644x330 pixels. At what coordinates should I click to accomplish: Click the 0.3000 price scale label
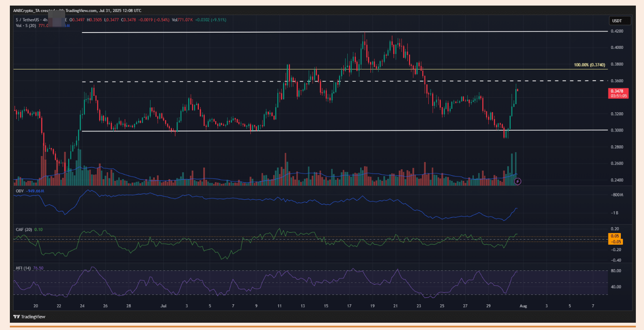(x=616, y=130)
